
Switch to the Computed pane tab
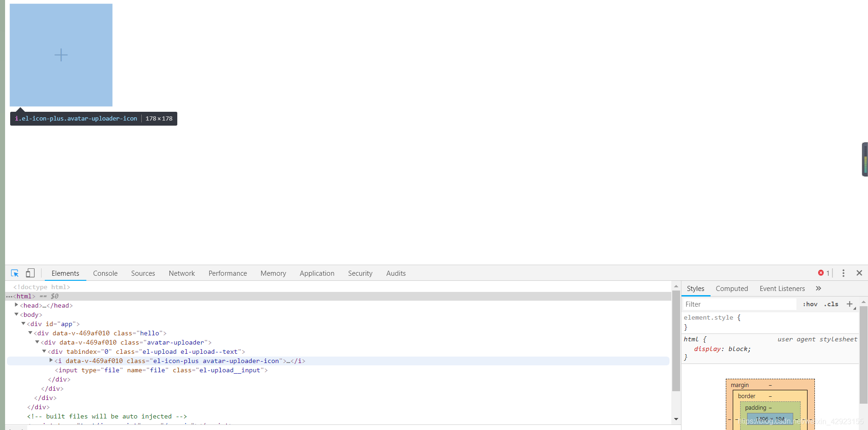[732, 289]
